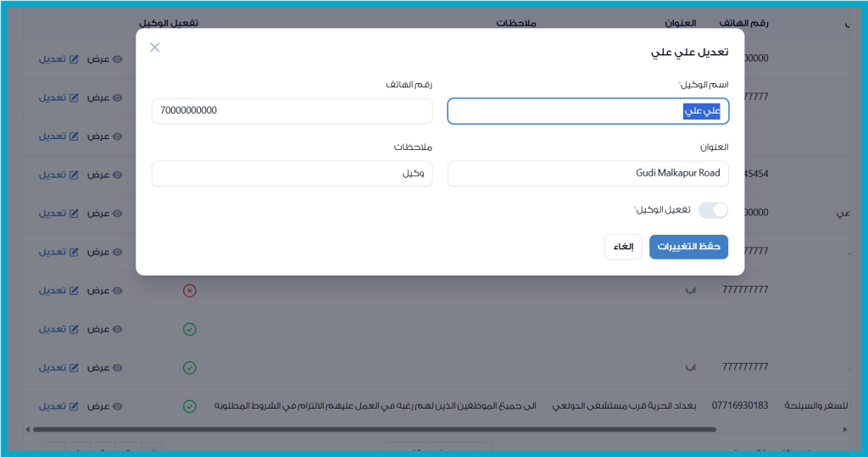
Task: Click the حفظ التغييرات save button
Action: pyautogui.click(x=688, y=247)
